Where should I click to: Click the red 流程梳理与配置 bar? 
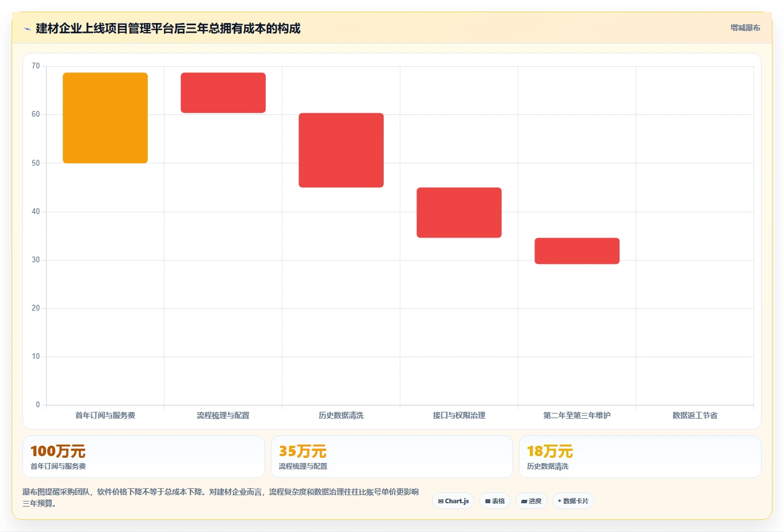click(x=223, y=93)
